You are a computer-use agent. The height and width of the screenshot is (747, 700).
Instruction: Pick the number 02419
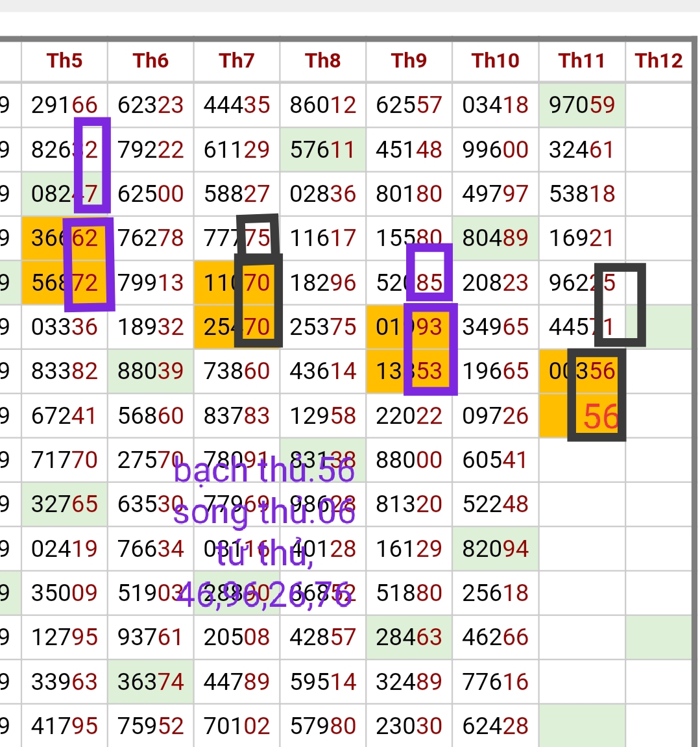64,549
